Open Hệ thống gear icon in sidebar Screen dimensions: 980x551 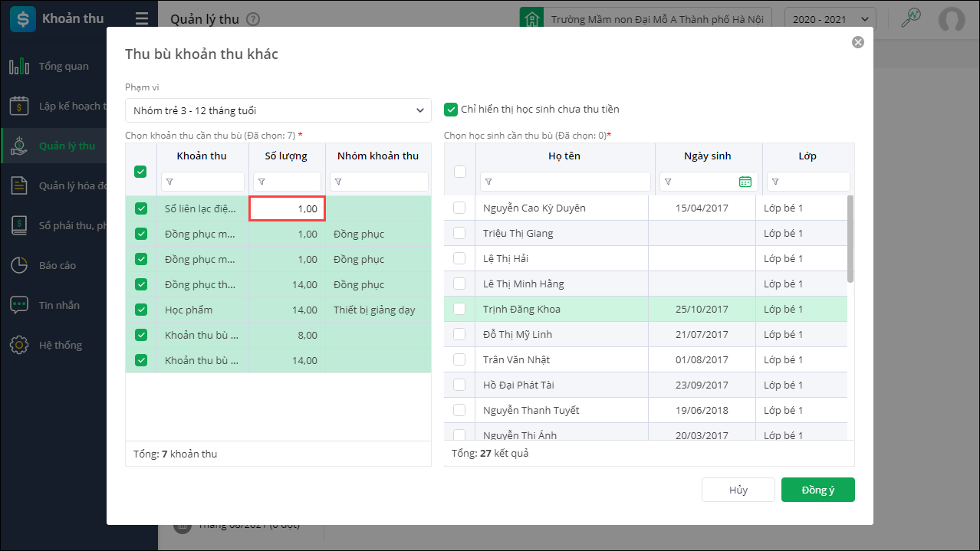(x=19, y=345)
